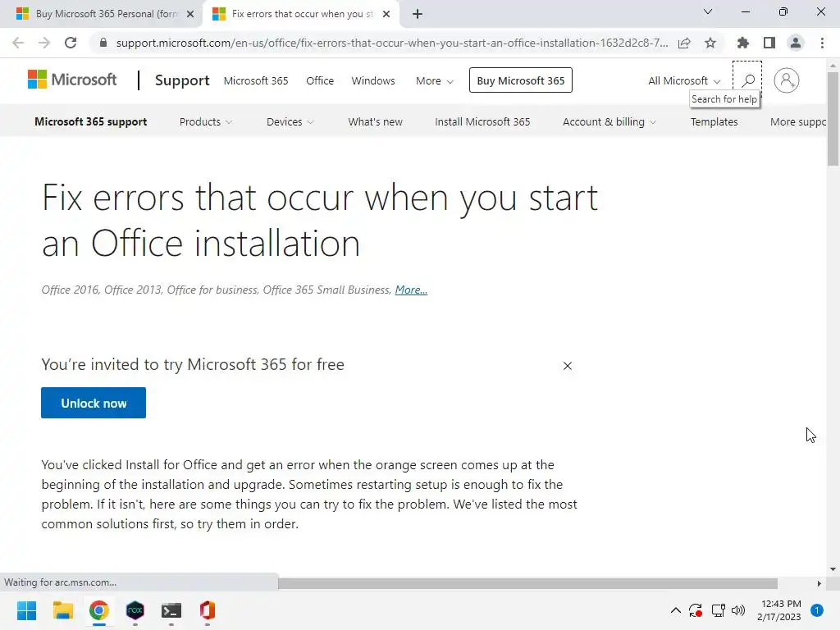Image resolution: width=840 pixels, height=630 pixels.
Task: Click the Chrome taskbar icon
Action: point(99,610)
